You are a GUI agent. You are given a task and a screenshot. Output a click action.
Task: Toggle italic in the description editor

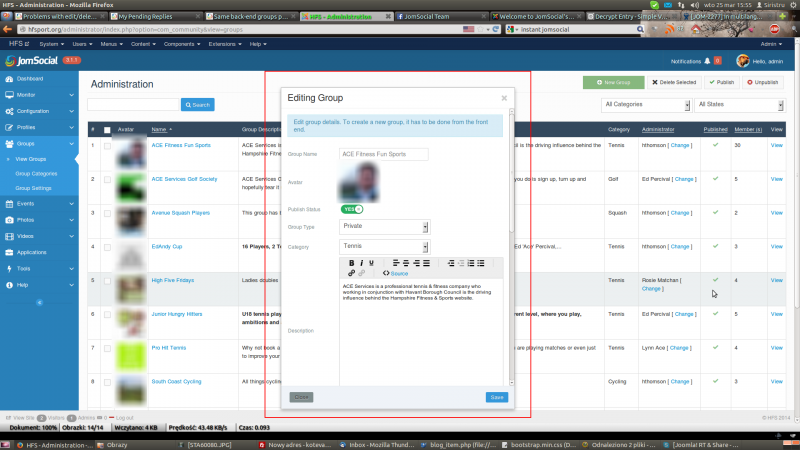(361, 263)
